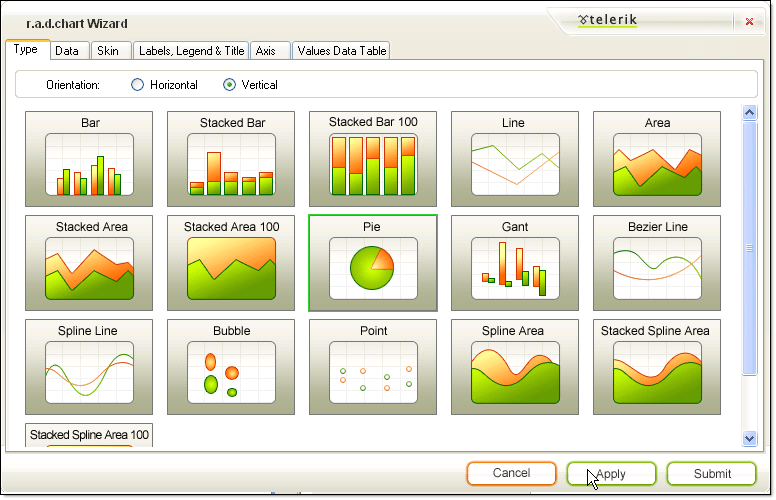Pick the Stacked Bar 100 chart
The image size is (776, 500).
click(373, 159)
